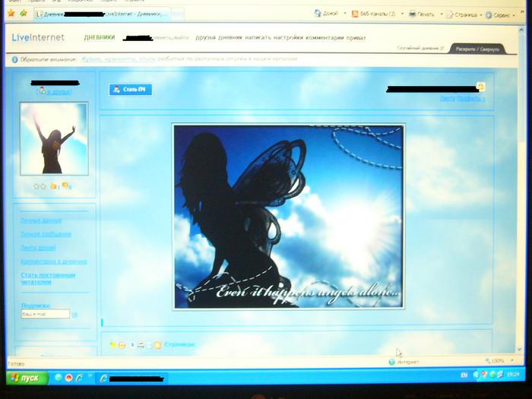Click the Add to Favorites star-plus icon
This screenshot has height=399, width=532.
pyautogui.click(x=24, y=13)
